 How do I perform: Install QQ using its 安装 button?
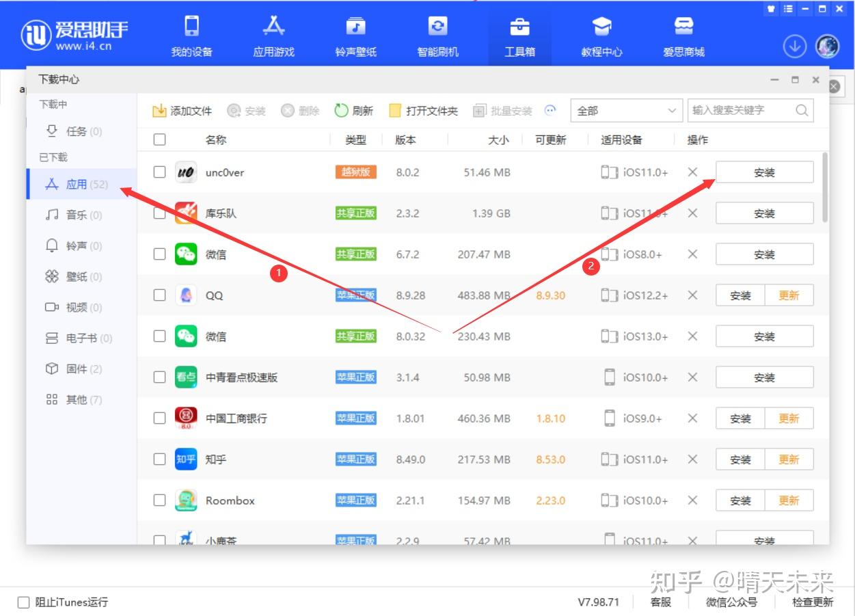(739, 295)
